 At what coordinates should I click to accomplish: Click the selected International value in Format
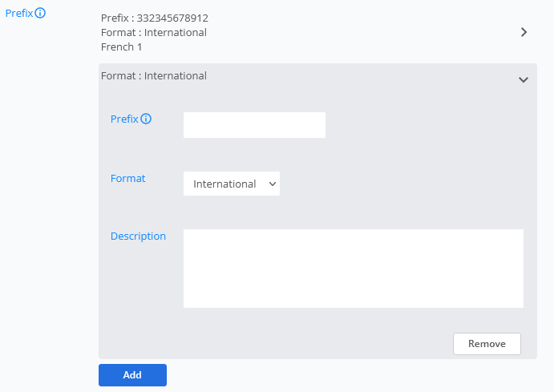click(x=224, y=184)
